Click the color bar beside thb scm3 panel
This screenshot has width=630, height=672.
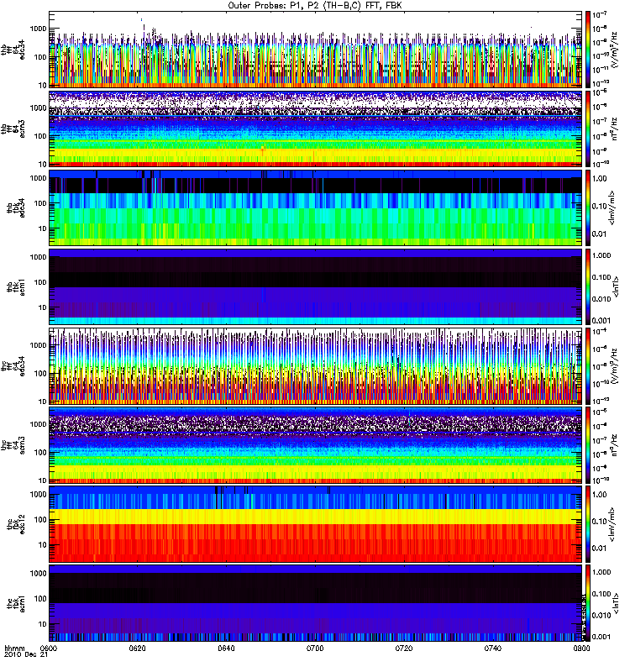tap(589, 129)
